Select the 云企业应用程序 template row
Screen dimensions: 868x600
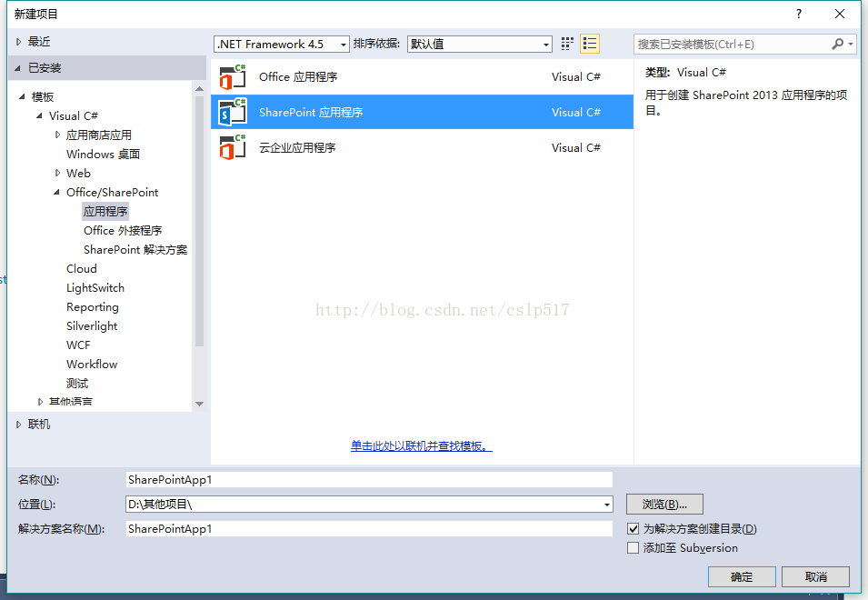(x=422, y=148)
